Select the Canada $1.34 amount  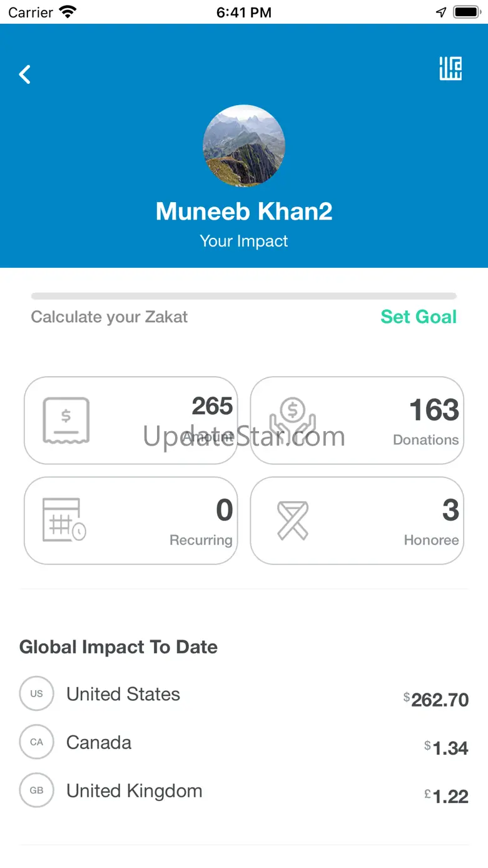(x=446, y=747)
